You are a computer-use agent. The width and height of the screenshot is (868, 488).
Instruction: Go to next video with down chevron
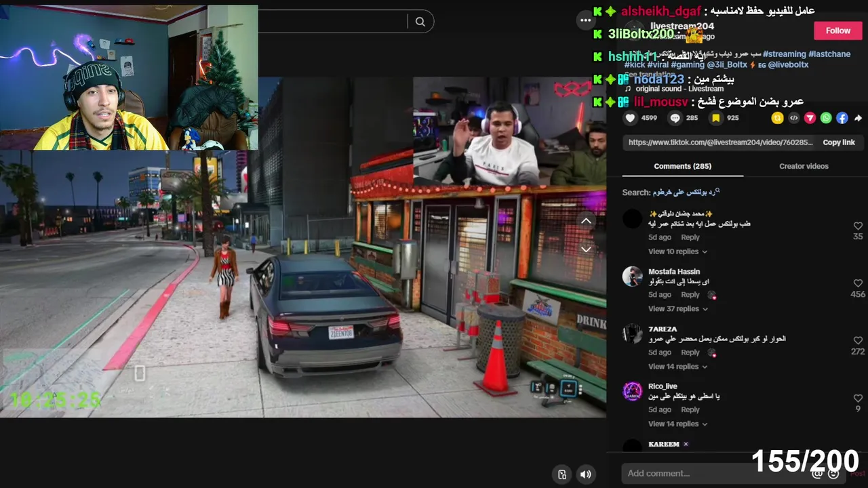(586, 249)
